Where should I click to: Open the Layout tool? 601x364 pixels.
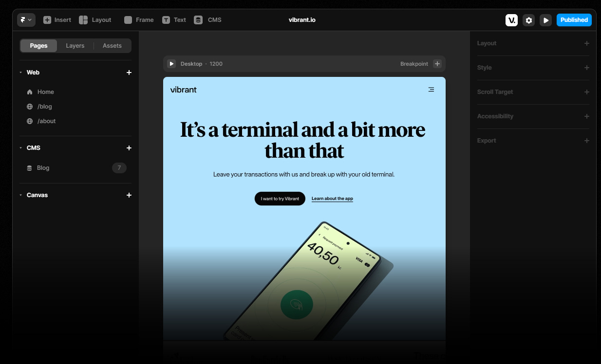coord(95,20)
